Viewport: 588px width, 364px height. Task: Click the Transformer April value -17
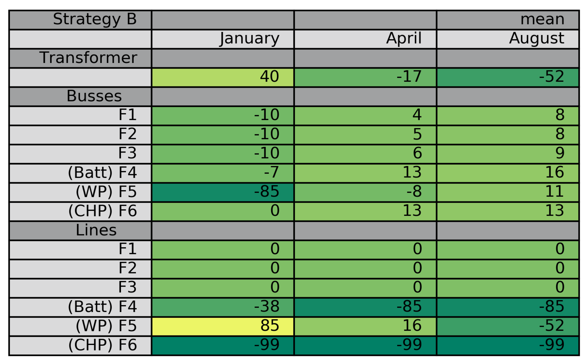365,77
